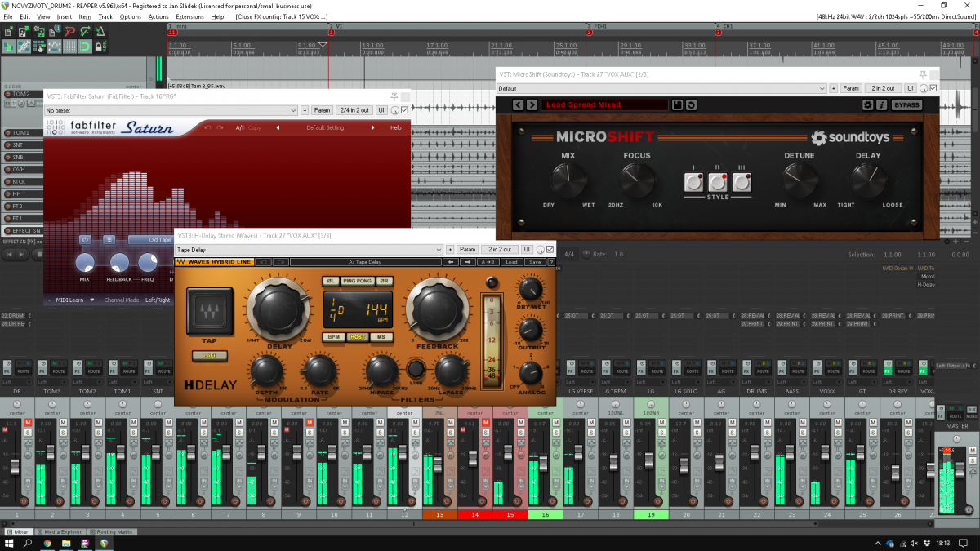Open the FabFilter Saturn preset dropdown
980x551 pixels.
172,110
